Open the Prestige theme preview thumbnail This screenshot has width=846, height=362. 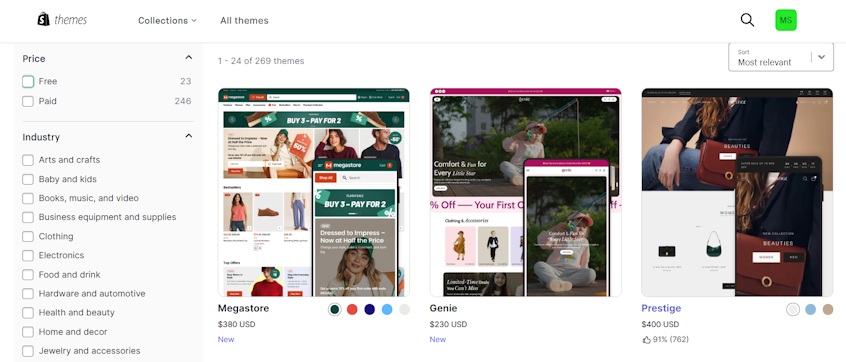[737, 193]
